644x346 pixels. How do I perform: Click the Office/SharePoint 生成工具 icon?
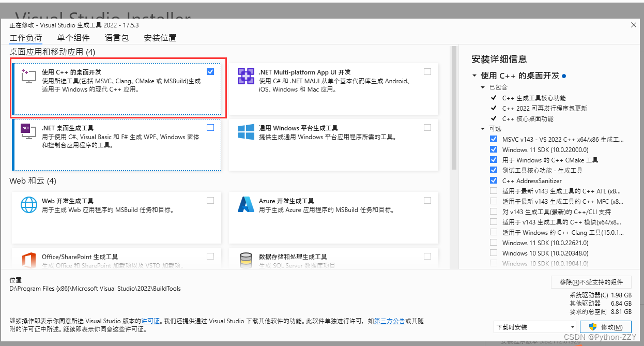(29, 260)
